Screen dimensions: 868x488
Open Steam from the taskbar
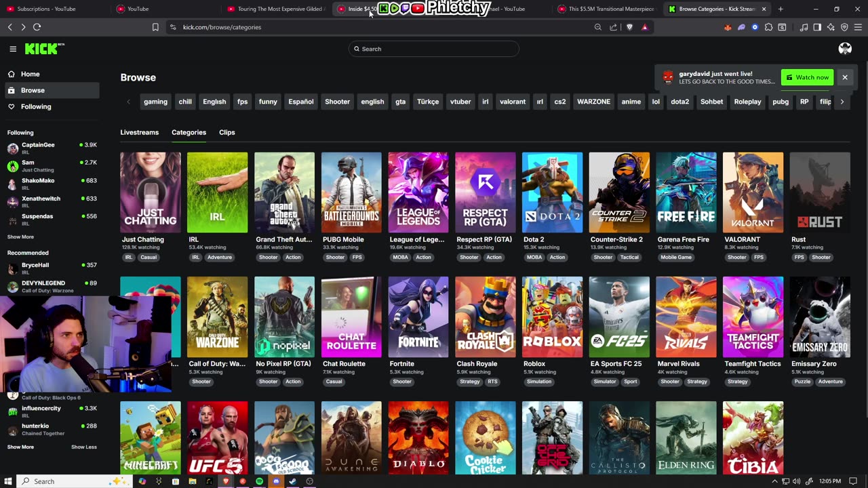pos(292,481)
